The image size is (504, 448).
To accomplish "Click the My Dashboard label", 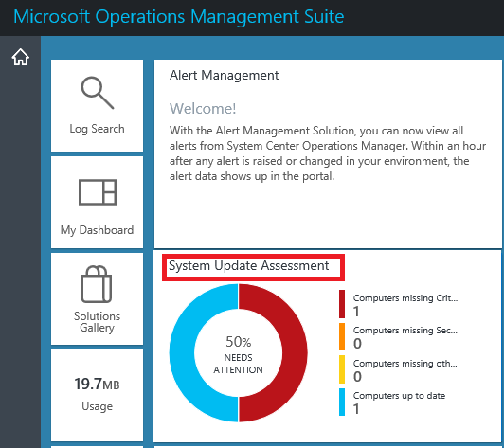I will click(97, 230).
